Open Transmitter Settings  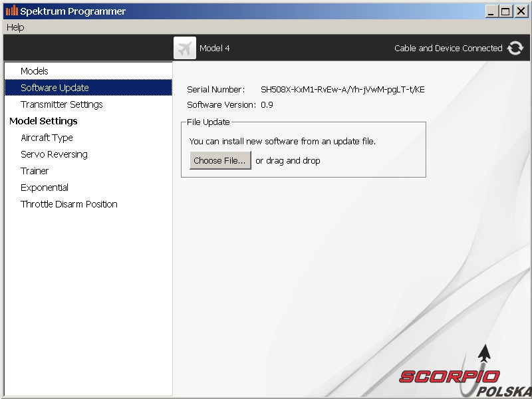pyautogui.click(x=88, y=104)
